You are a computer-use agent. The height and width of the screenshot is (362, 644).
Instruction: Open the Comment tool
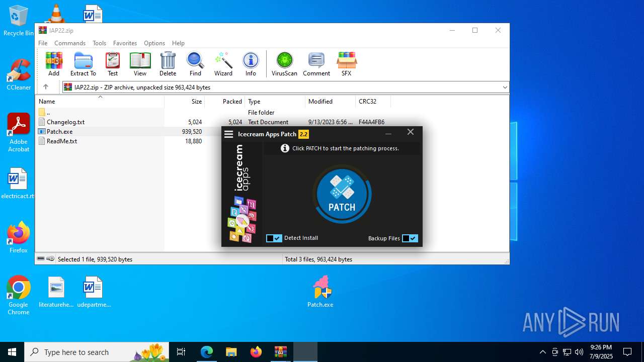click(316, 64)
